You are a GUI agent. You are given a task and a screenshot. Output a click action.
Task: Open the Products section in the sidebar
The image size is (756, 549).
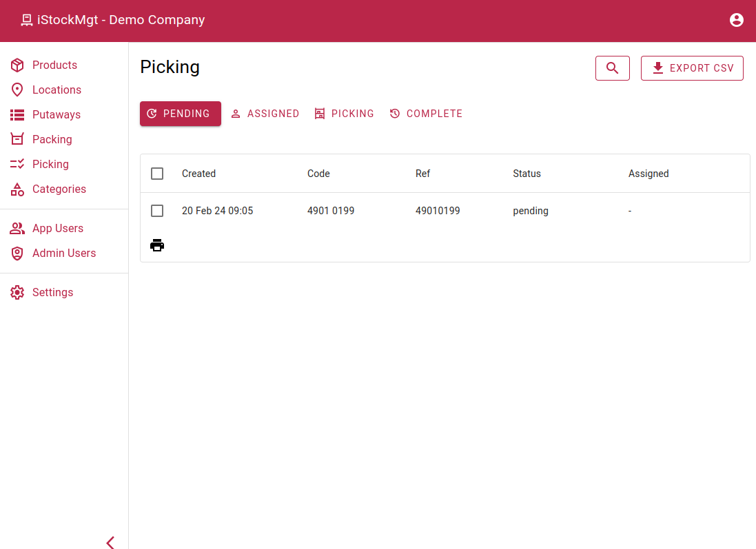54,65
